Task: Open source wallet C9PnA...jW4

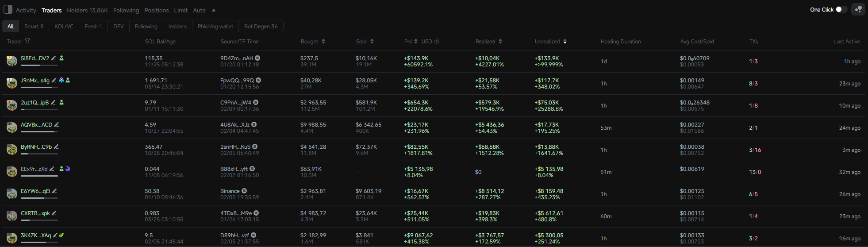Action: 235,102
